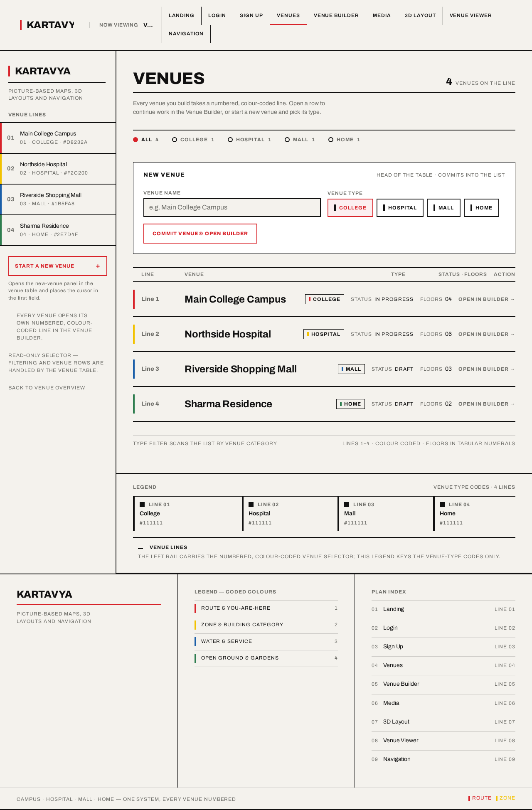Click the ROUTE label in the footer bar

pos(480,798)
